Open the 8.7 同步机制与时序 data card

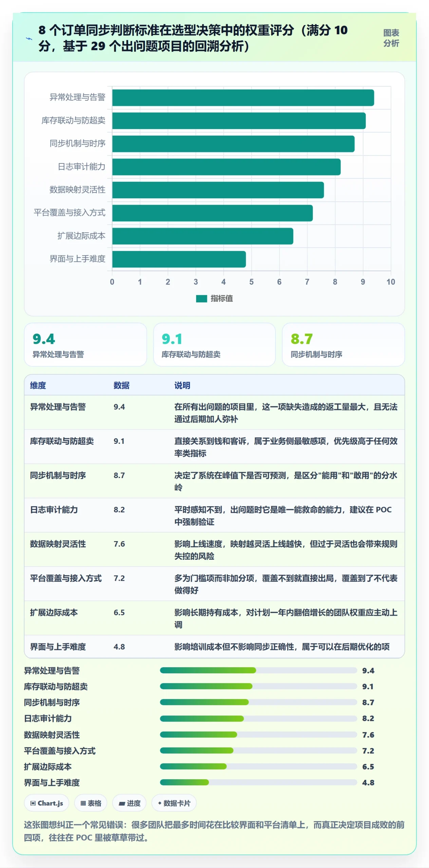click(x=343, y=344)
